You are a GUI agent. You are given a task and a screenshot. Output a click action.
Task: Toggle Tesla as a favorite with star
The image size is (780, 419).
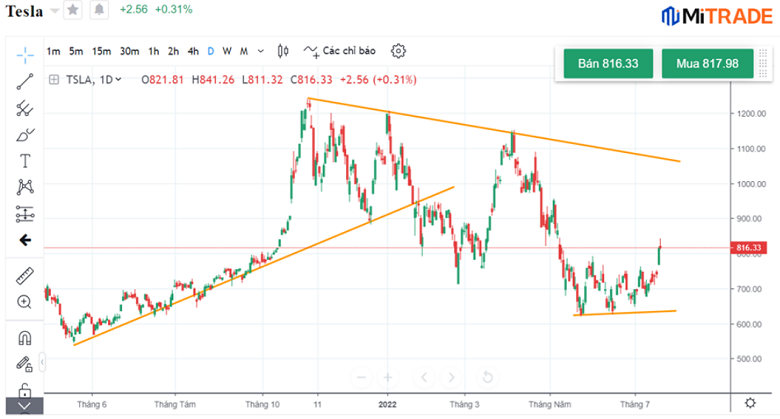coord(73,10)
